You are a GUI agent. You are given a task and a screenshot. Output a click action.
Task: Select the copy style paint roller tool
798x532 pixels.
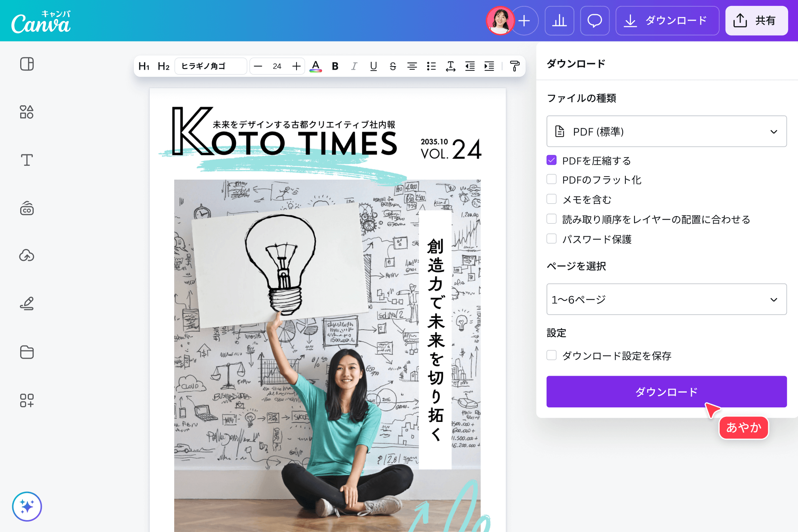(514, 66)
